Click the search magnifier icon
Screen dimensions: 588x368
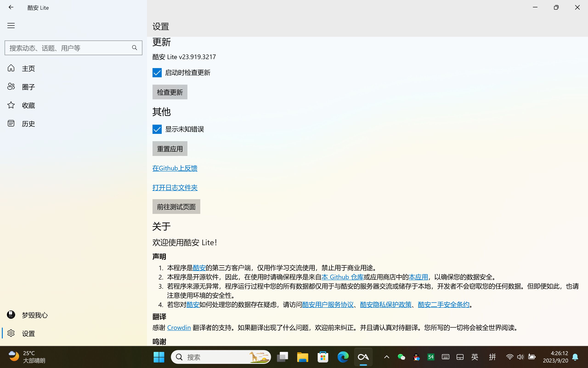[x=135, y=48]
